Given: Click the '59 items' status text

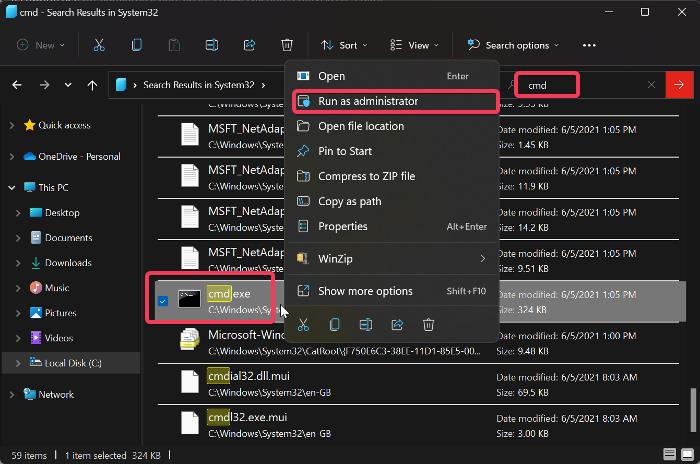Looking at the screenshot, I should (29, 456).
